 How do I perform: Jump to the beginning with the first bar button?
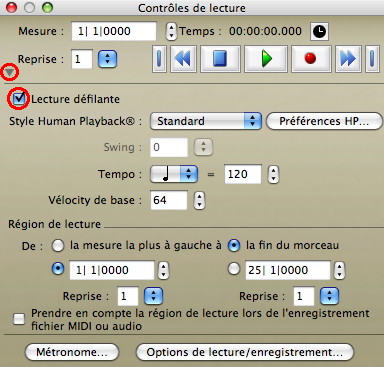click(x=159, y=59)
